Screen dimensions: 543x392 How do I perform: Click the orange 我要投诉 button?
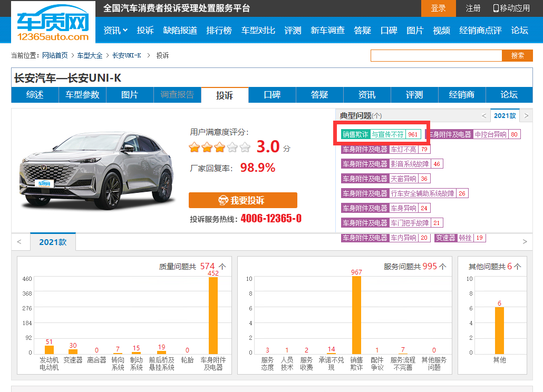click(243, 200)
